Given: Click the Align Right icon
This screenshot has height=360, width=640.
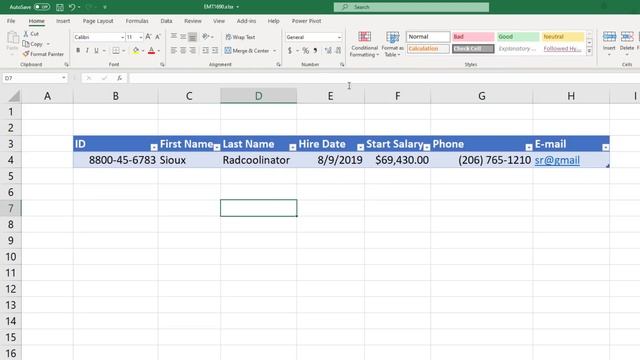Looking at the screenshot, I should (193, 51).
